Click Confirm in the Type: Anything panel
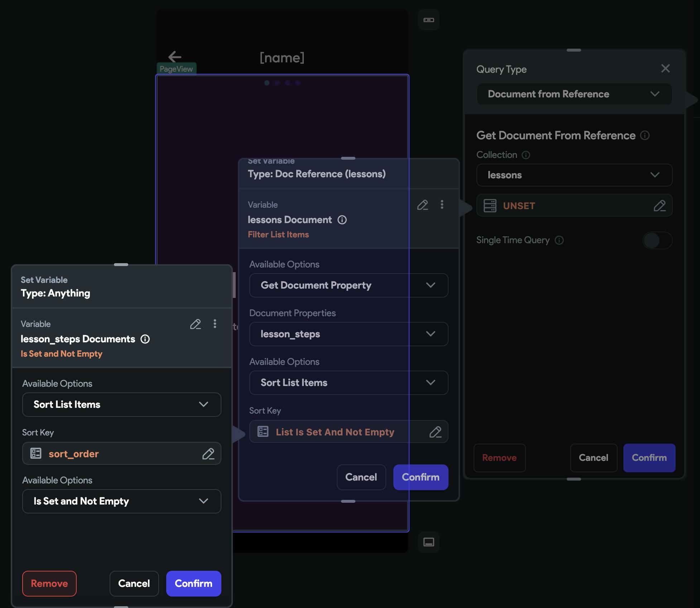Screen dimensions: 700x608 click(193, 584)
